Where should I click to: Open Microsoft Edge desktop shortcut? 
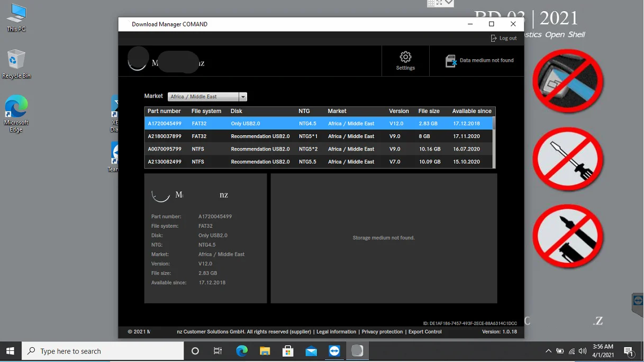click(x=16, y=114)
